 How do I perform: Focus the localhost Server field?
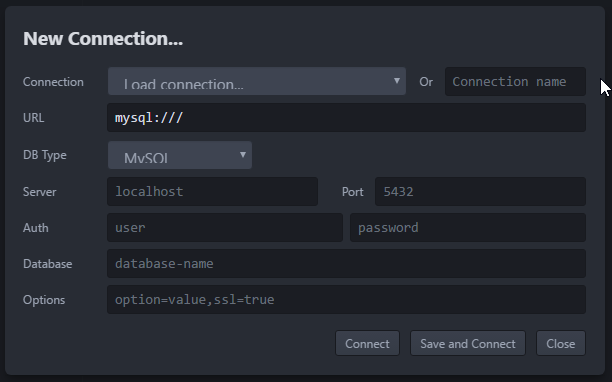pos(212,192)
